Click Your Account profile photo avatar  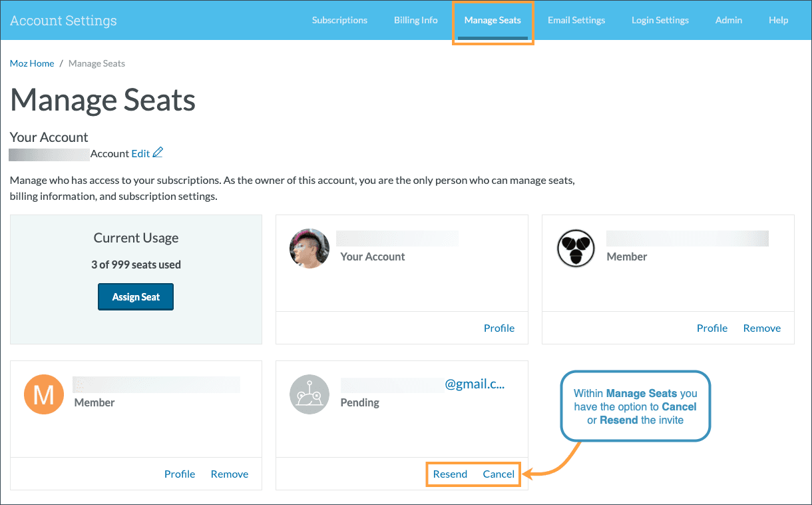309,248
